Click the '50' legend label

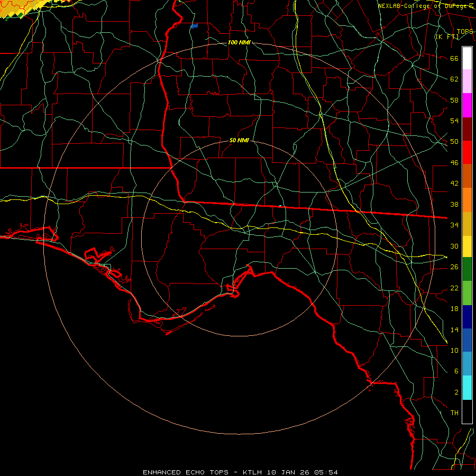[x=454, y=141]
